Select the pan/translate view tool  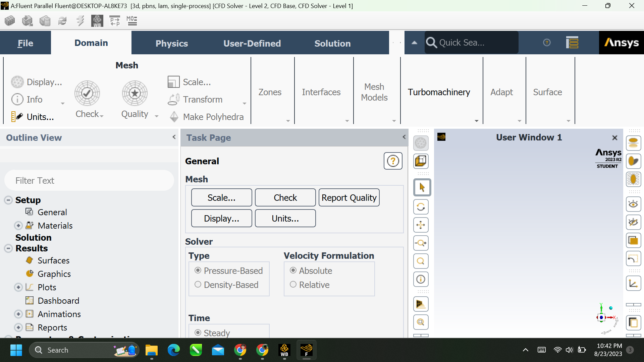coord(421,225)
